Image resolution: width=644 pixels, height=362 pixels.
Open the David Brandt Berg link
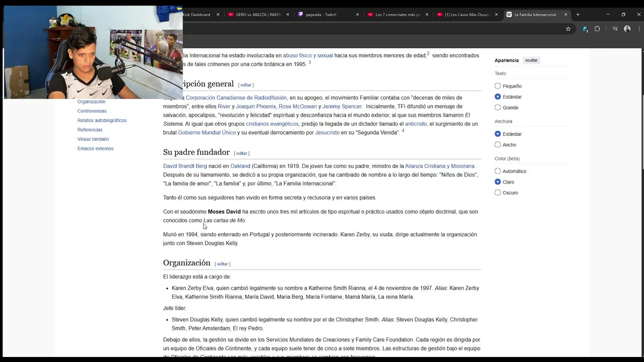185,166
